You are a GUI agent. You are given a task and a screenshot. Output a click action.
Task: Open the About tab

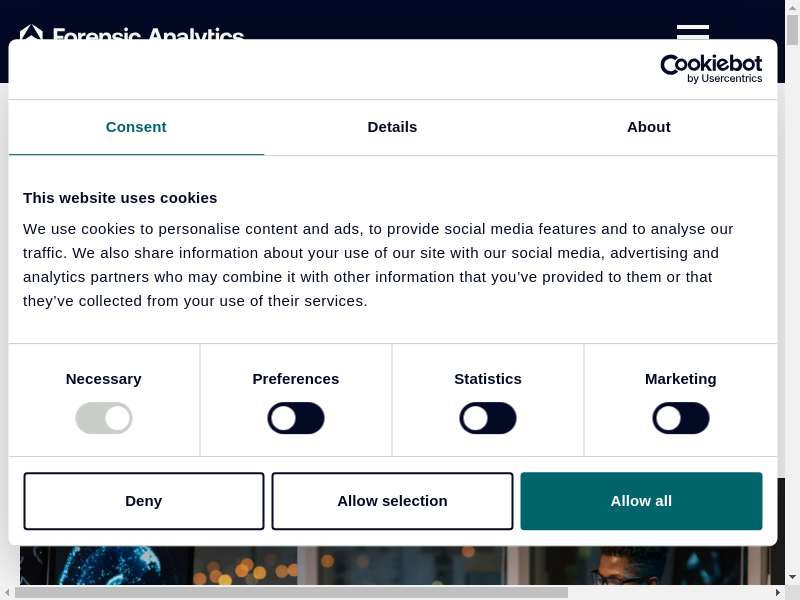point(649,127)
